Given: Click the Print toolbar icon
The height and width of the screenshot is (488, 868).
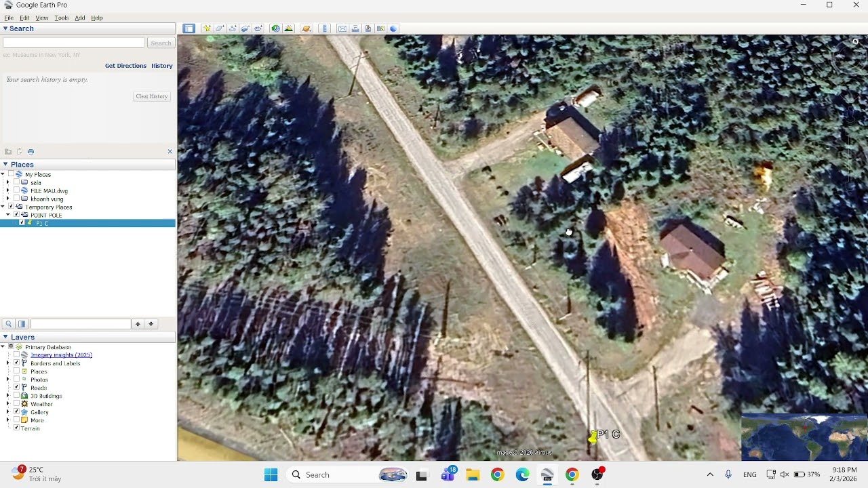Looking at the screenshot, I should 355,28.
